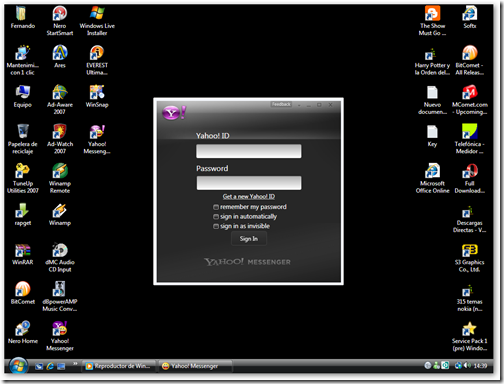
Task: Click the S3 Graphics Co., Ltd. icon
Action: [469, 257]
